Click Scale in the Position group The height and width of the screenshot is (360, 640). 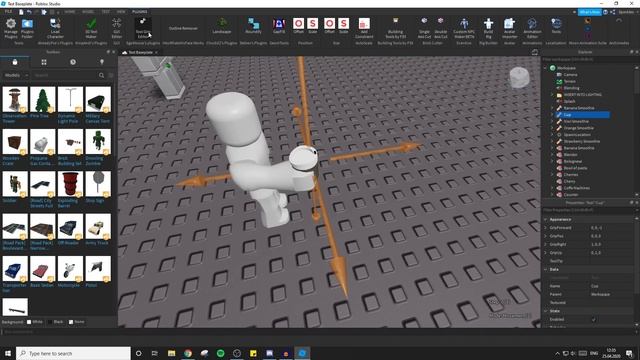coord(313,26)
